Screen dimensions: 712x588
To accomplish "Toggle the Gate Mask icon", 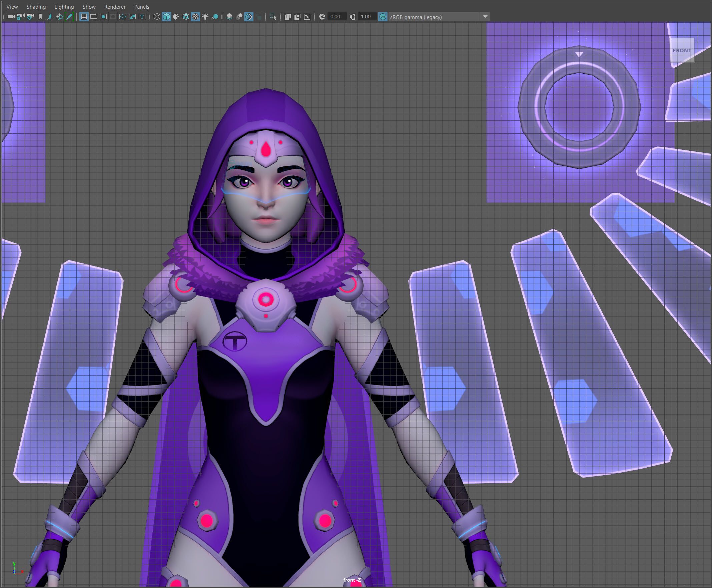I will click(x=113, y=17).
